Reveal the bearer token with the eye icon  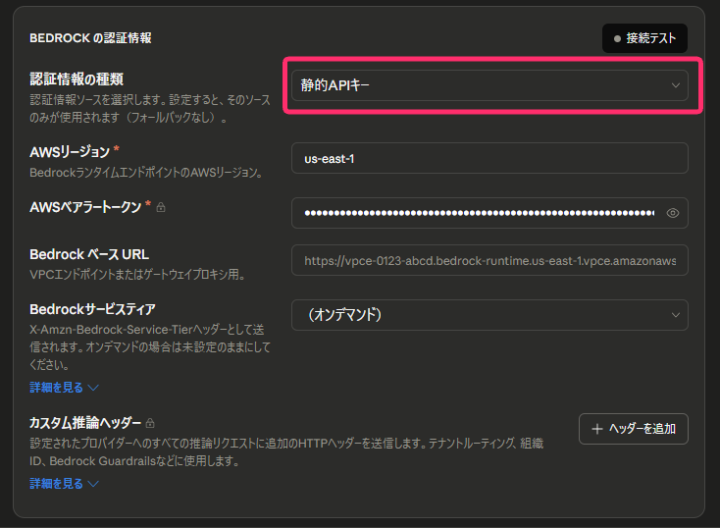(673, 213)
